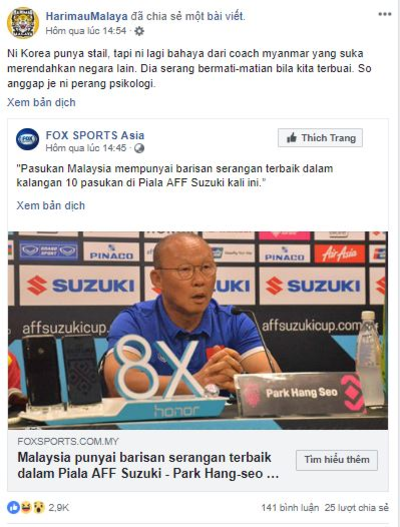Image resolution: width=400 pixels, height=527 pixels.
Task: Open article headline Malaysia punyai barisan serangan
Action: [x=148, y=465]
